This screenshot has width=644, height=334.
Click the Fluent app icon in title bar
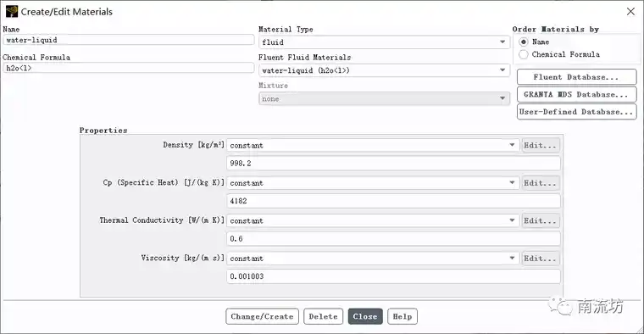pyautogui.click(x=12, y=12)
